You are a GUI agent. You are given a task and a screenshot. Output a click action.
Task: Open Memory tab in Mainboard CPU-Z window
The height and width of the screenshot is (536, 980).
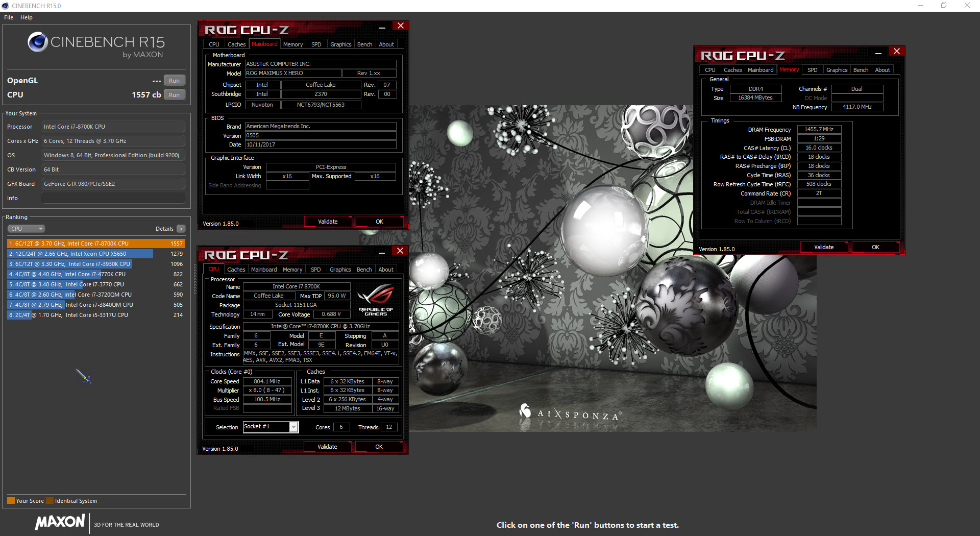[293, 44]
